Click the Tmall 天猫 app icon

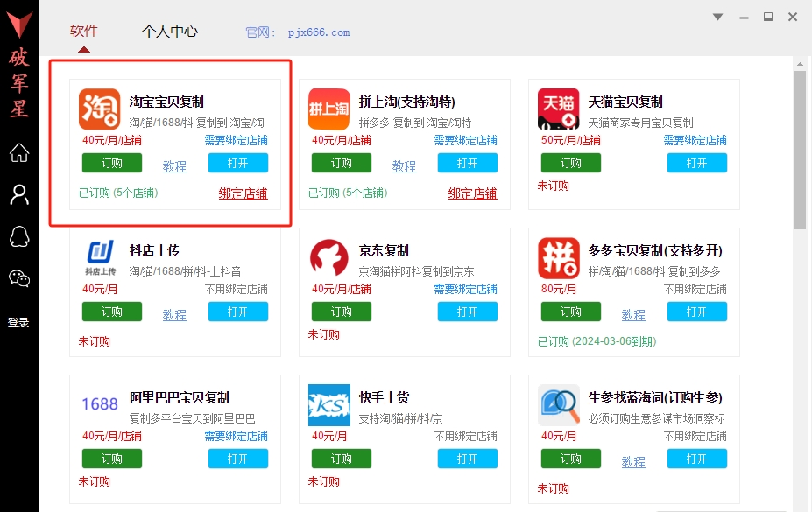558,109
